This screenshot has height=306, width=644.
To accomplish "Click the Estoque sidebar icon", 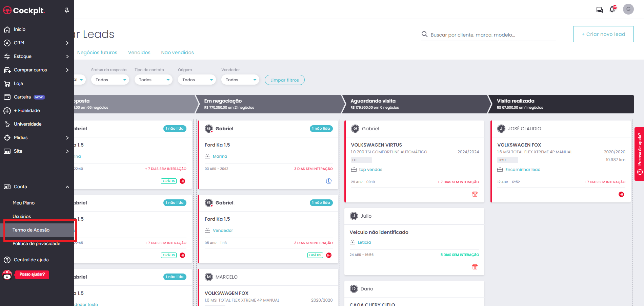I will (x=7, y=57).
